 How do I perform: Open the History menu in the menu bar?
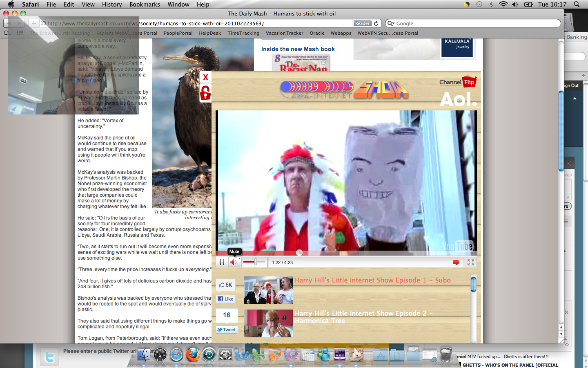(x=112, y=4)
